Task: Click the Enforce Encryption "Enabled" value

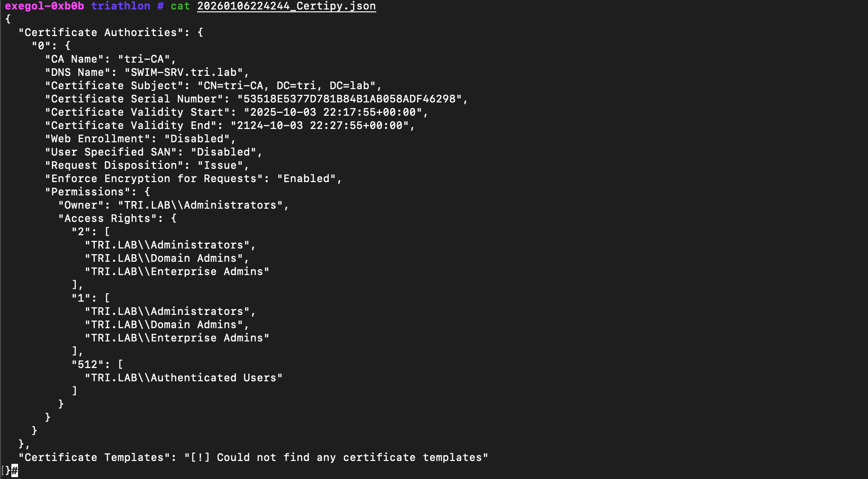Action: (x=306, y=179)
